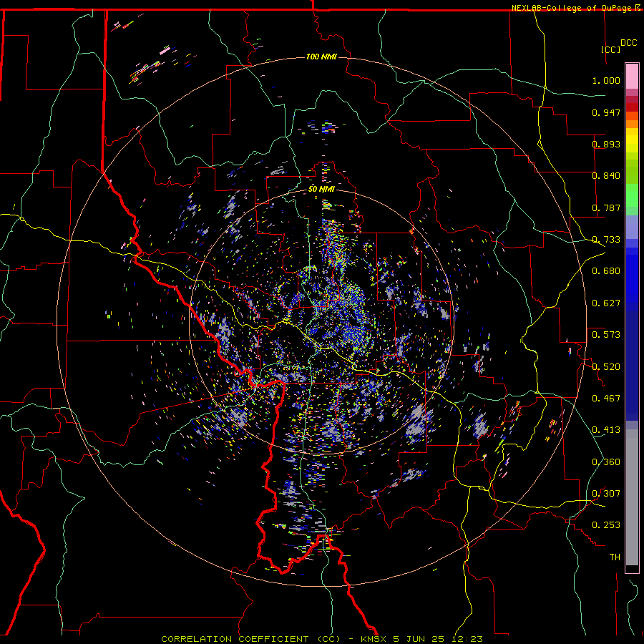
Task: Click the 5 JUN 25 date in the caption
Action: [x=419, y=639]
